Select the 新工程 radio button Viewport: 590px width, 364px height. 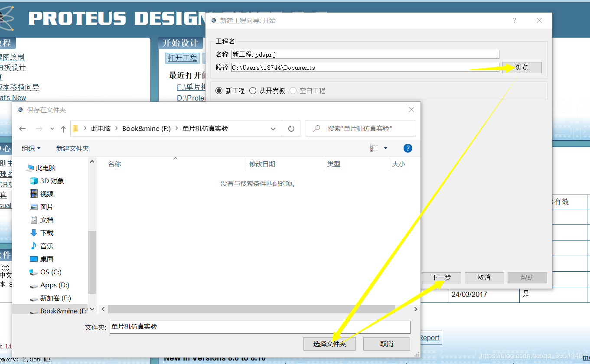click(230, 91)
